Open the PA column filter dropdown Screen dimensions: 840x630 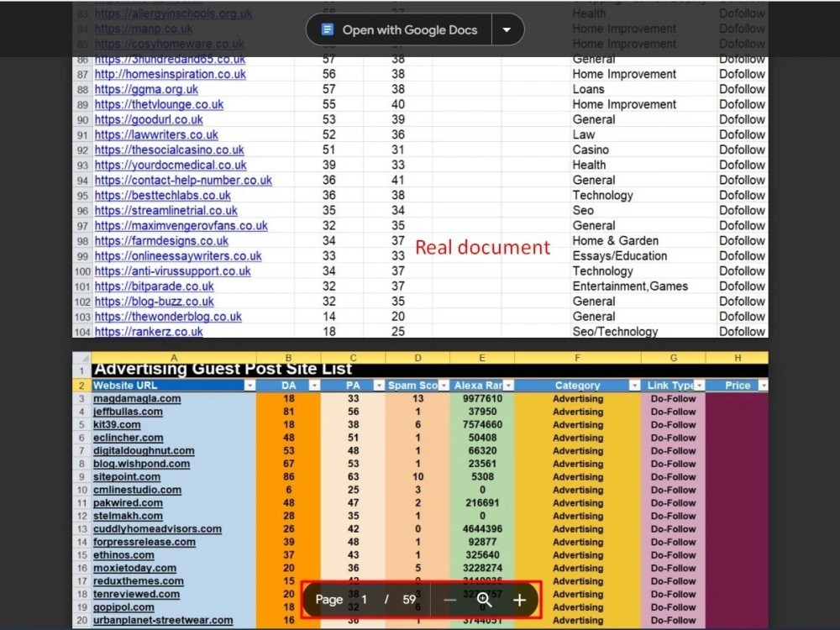coord(379,386)
